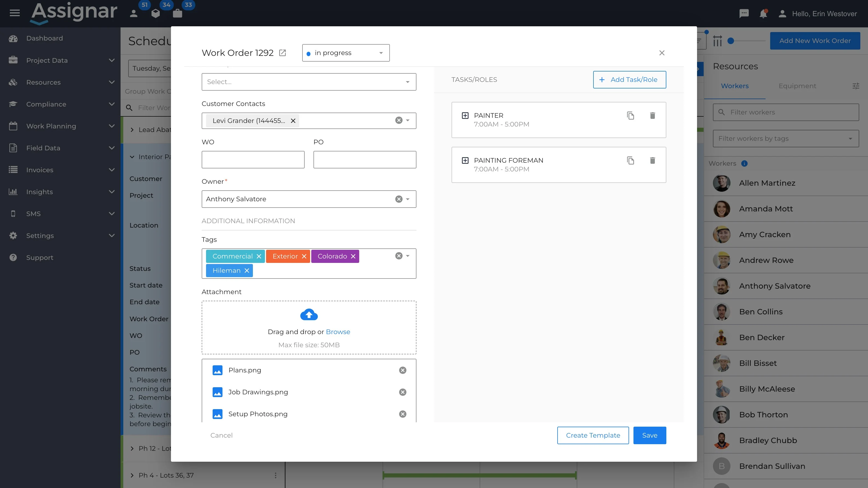Show Workers info tooltip icon
This screenshot has height=488, width=868.
(x=744, y=163)
